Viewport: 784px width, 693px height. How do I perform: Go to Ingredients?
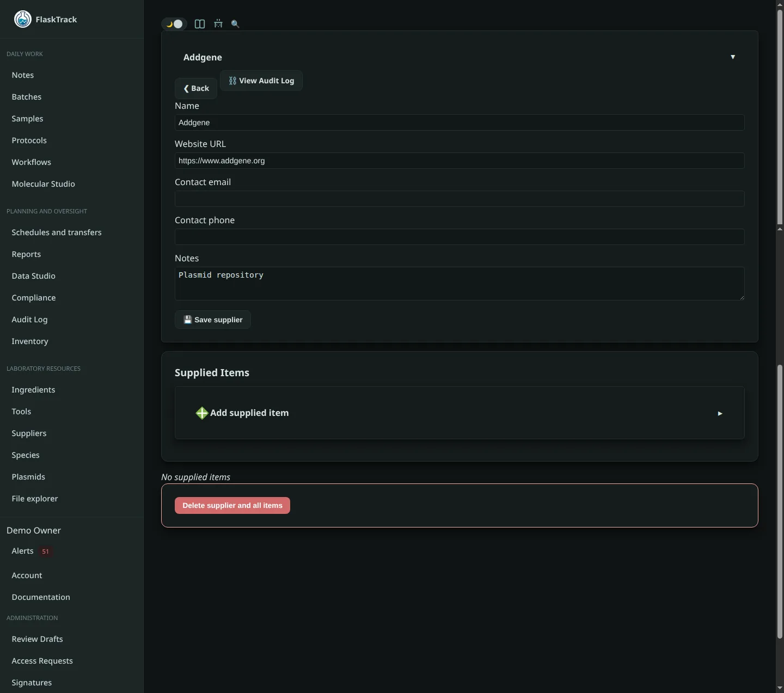(33, 390)
